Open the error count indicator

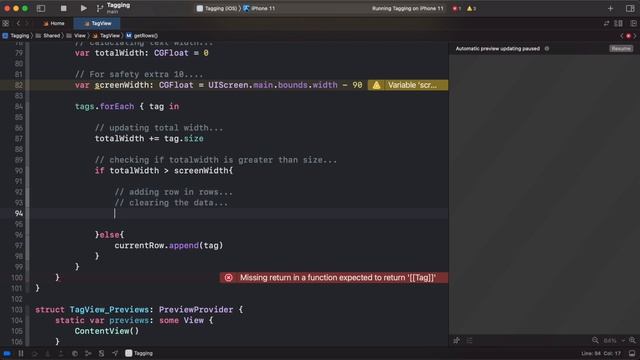[457, 8]
